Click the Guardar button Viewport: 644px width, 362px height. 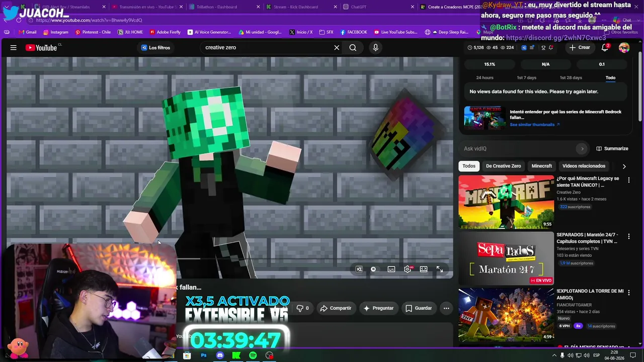(419, 308)
